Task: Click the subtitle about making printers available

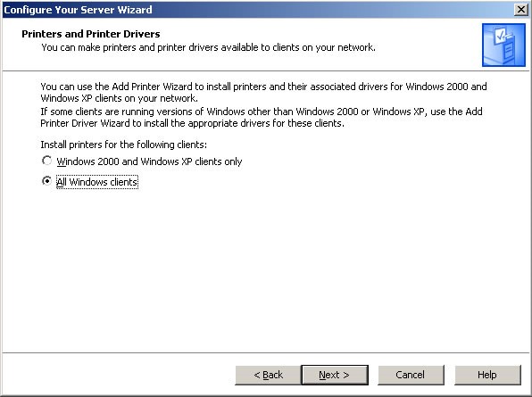Action: click(x=208, y=47)
